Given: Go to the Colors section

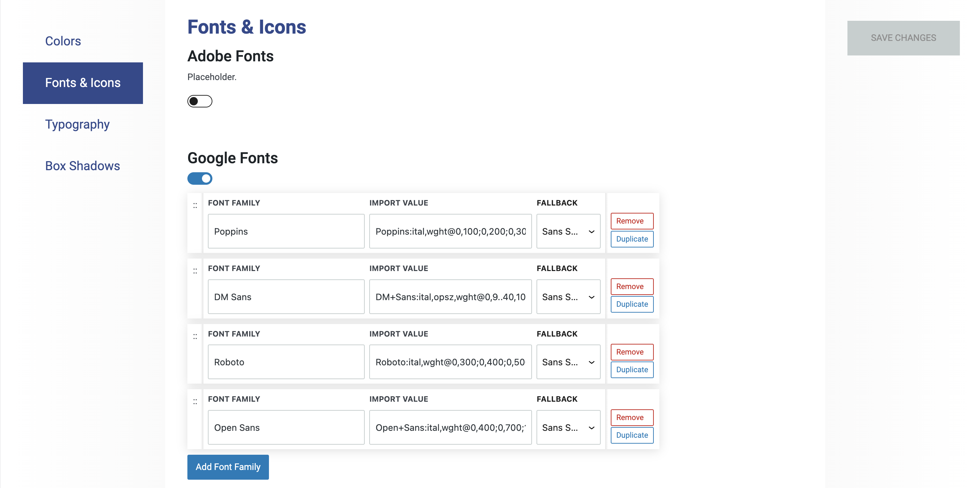Looking at the screenshot, I should pyautogui.click(x=63, y=41).
